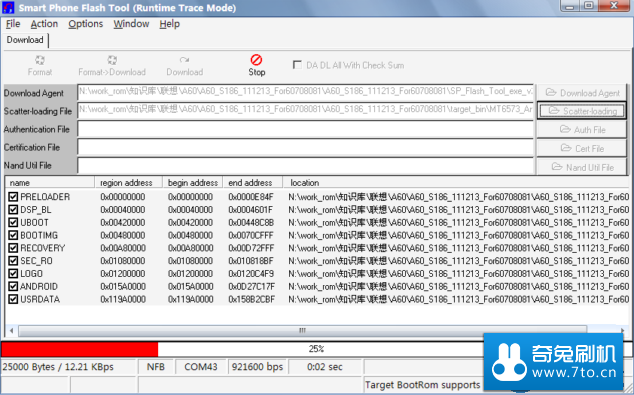Click the Smart Phone Flash Tool title icon
634x395 pixels.
coord(8,8)
